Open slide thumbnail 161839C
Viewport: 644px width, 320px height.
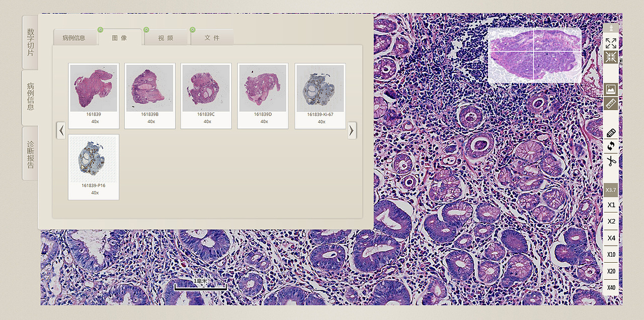click(x=206, y=95)
